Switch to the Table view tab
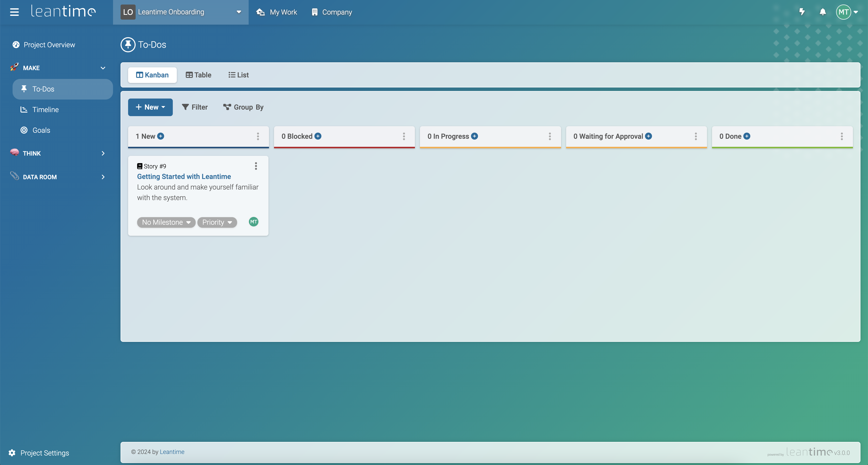 coord(198,75)
